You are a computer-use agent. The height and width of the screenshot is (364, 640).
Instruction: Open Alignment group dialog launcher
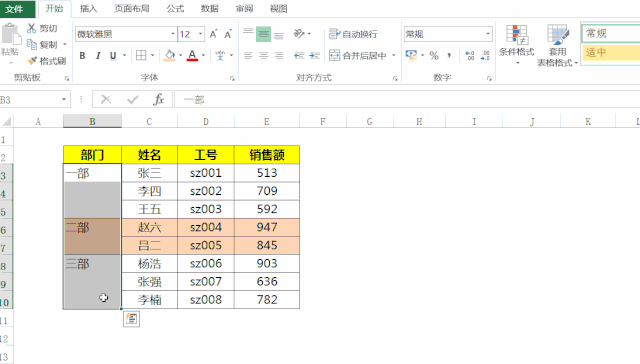pyautogui.click(x=395, y=78)
